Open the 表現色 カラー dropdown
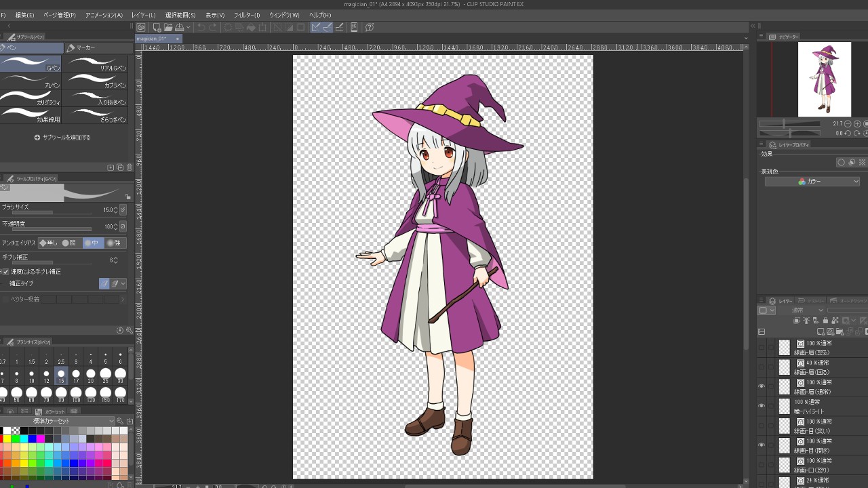Viewport: 868px width, 488px height. click(x=812, y=182)
